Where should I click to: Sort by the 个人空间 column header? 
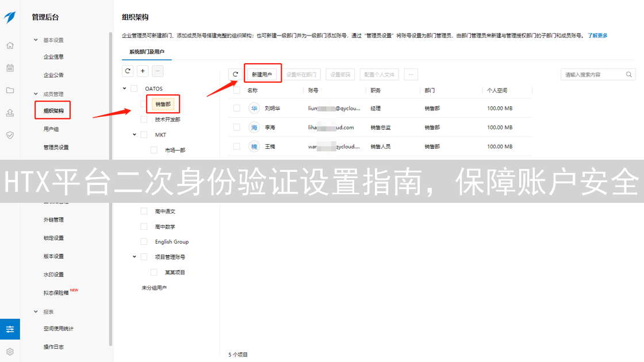497,90
